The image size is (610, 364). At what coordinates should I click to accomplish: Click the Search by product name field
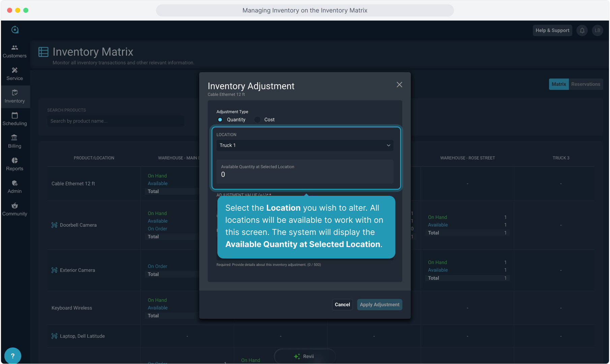pos(116,121)
